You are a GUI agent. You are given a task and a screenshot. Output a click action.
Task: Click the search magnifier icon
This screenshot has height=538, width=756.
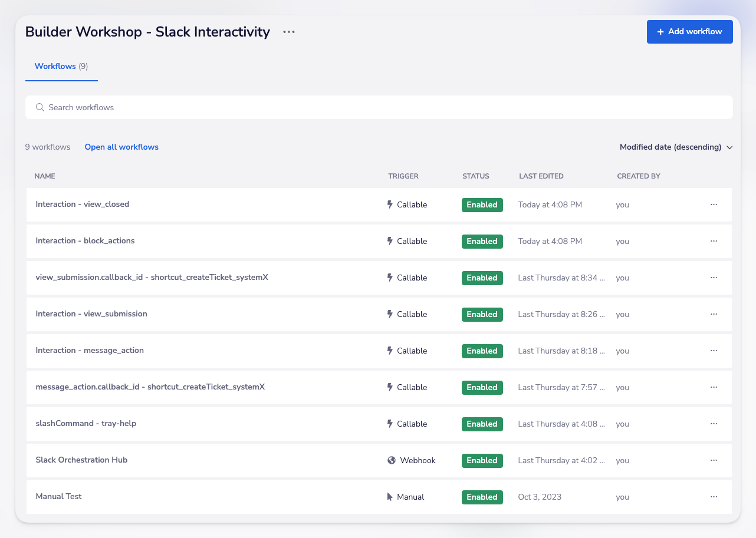pos(40,107)
